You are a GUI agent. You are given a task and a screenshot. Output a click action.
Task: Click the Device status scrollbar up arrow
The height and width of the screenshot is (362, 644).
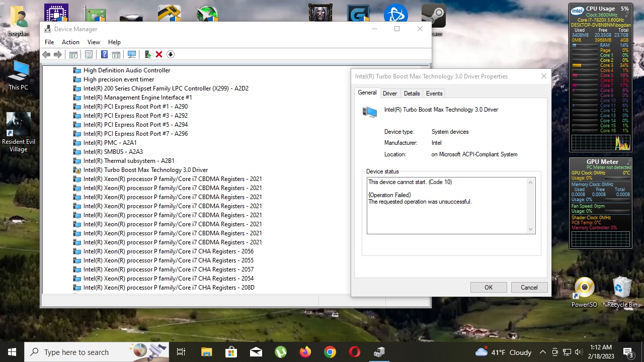click(x=530, y=183)
